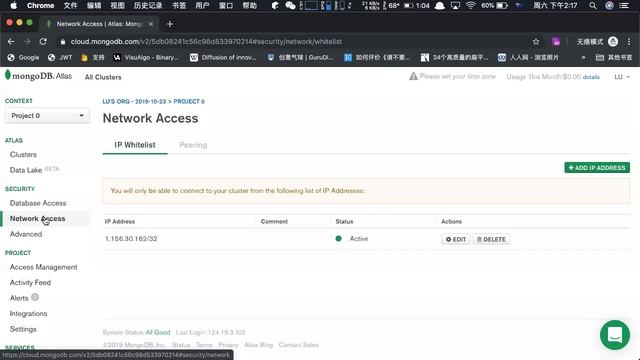Click Add IP Address button
The height and width of the screenshot is (360, 640).
click(597, 168)
